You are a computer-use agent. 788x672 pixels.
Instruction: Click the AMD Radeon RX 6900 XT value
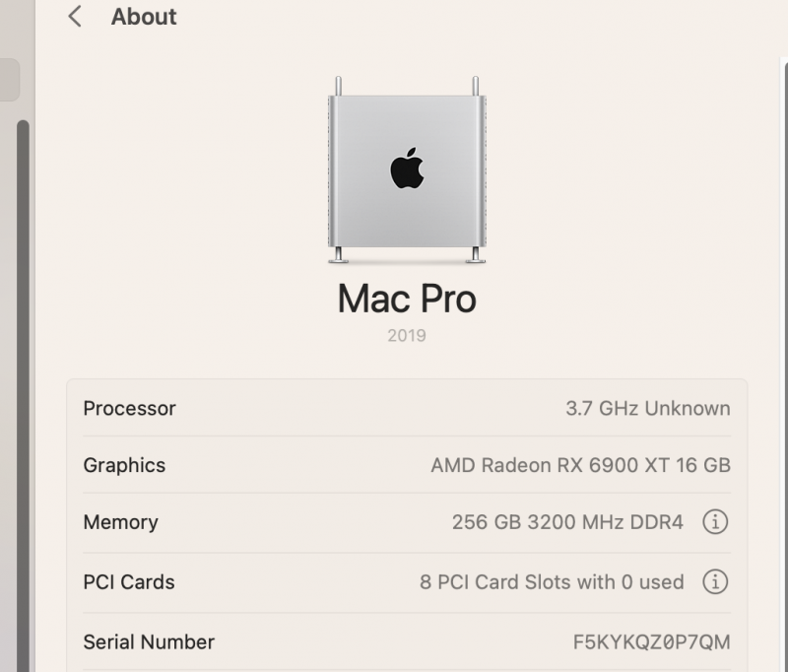tap(580, 465)
